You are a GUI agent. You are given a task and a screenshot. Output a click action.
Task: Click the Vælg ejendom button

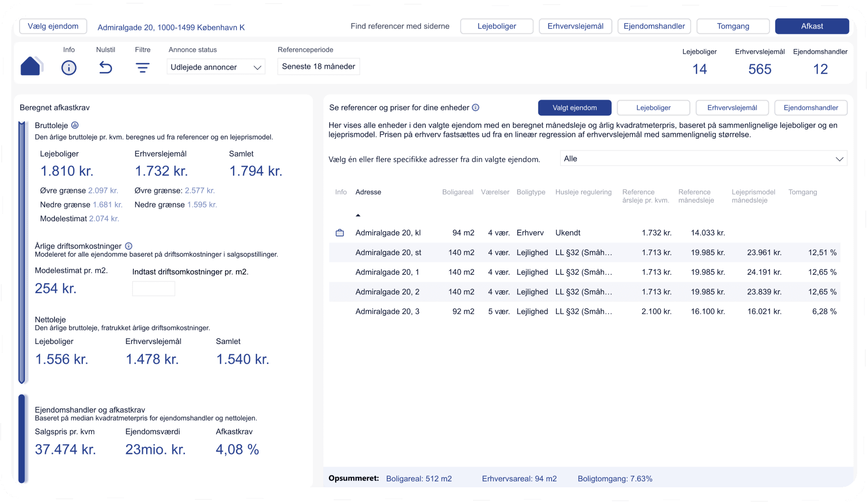pos(53,26)
